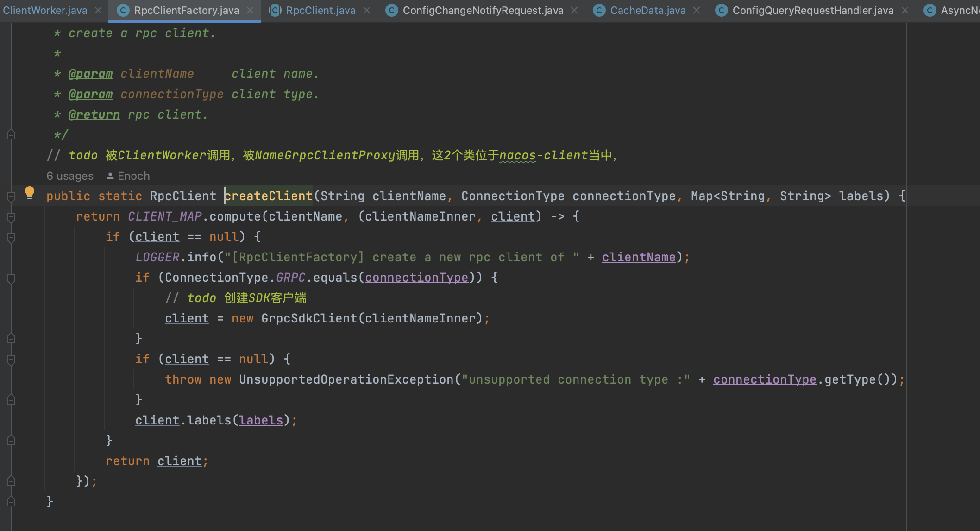Switch to the CacheData.java tab
This screenshot has width=980, height=531.
click(648, 10)
